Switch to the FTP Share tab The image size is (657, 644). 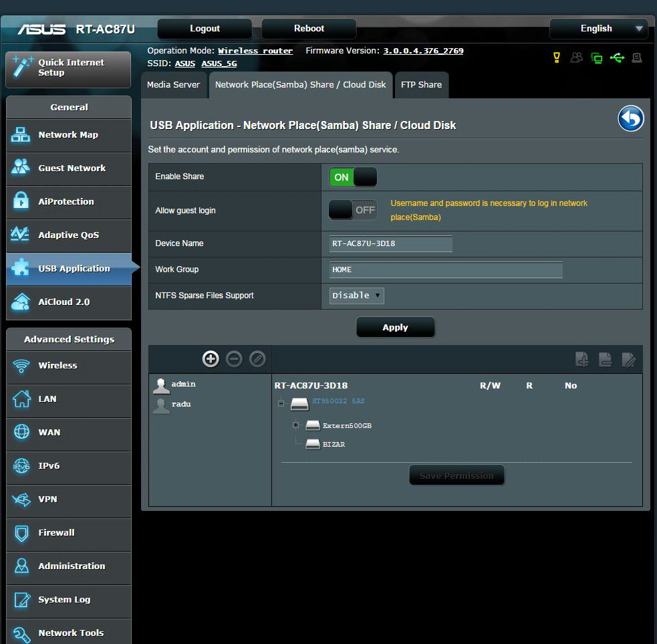(422, 85)
